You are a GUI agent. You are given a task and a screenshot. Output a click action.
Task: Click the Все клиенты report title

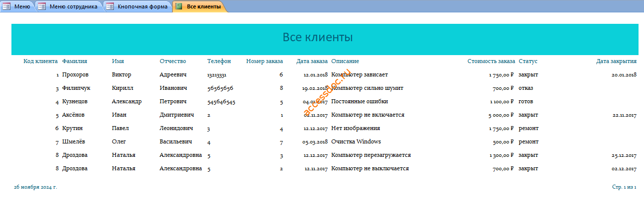click(x=318, y=37)
